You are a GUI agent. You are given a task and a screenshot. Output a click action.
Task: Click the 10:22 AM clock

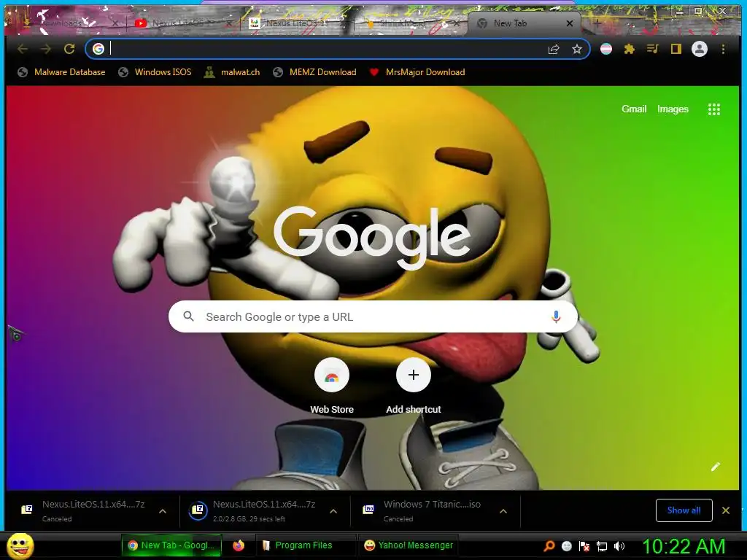(x=684, y=546)
